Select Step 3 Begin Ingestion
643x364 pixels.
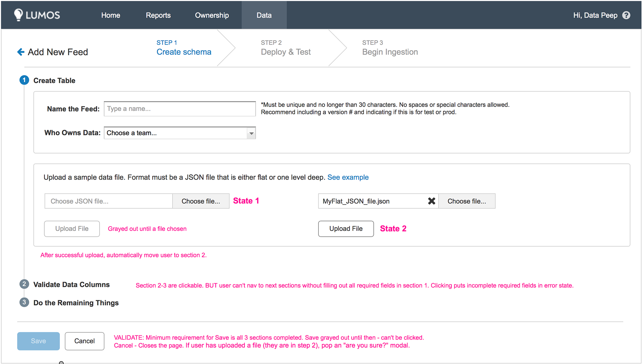390,48
